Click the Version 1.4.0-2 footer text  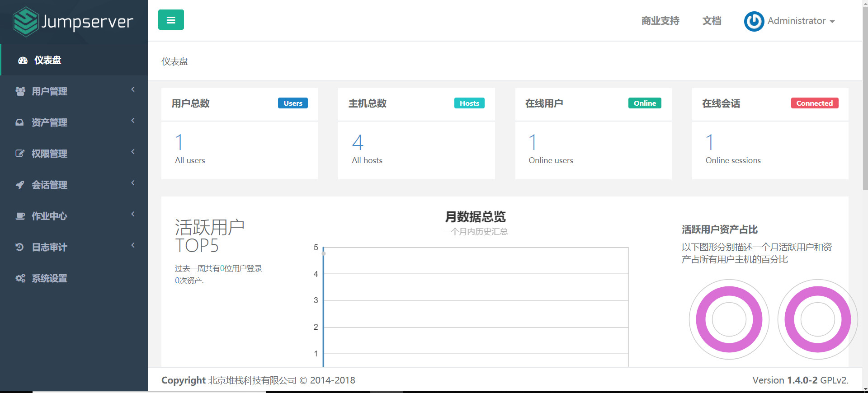pos(800,380)
